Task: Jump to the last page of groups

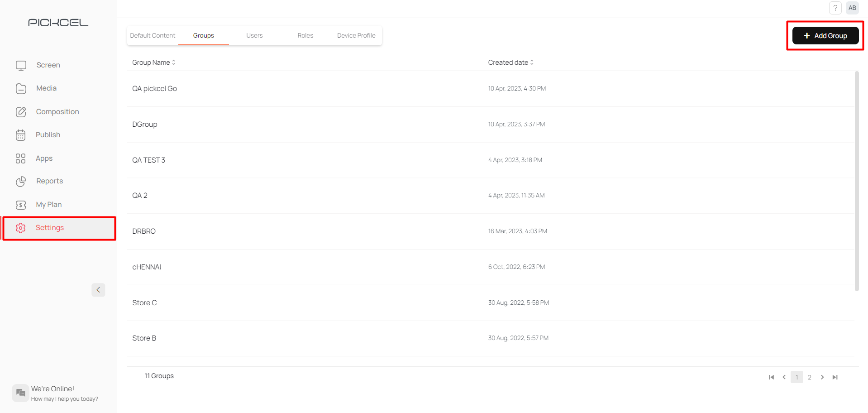Action: click(835, 377)
